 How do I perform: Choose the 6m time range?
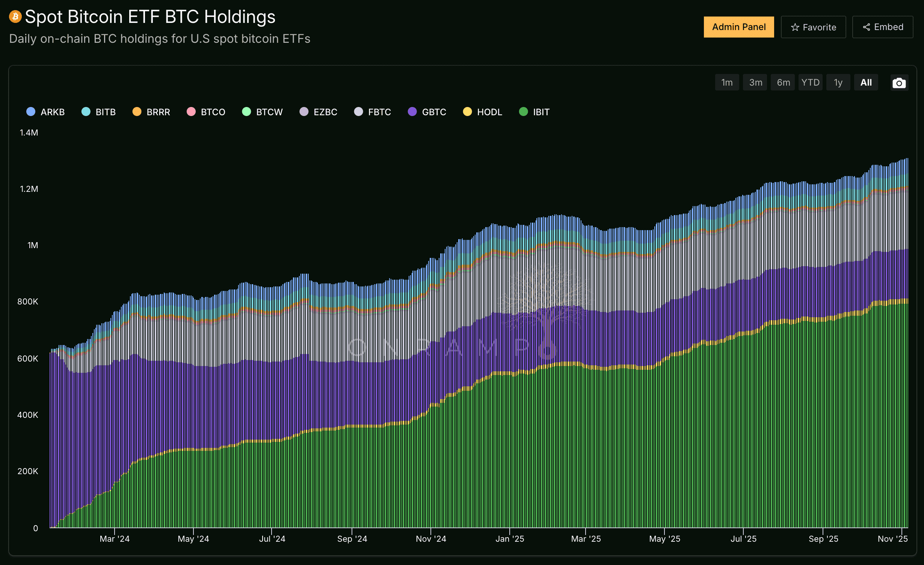(783, 83)
